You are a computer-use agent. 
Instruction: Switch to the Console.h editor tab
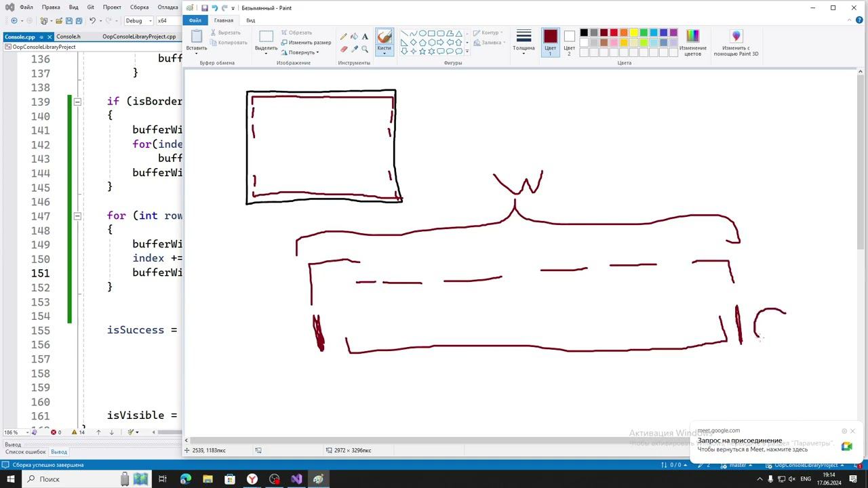tap(68, 37)
